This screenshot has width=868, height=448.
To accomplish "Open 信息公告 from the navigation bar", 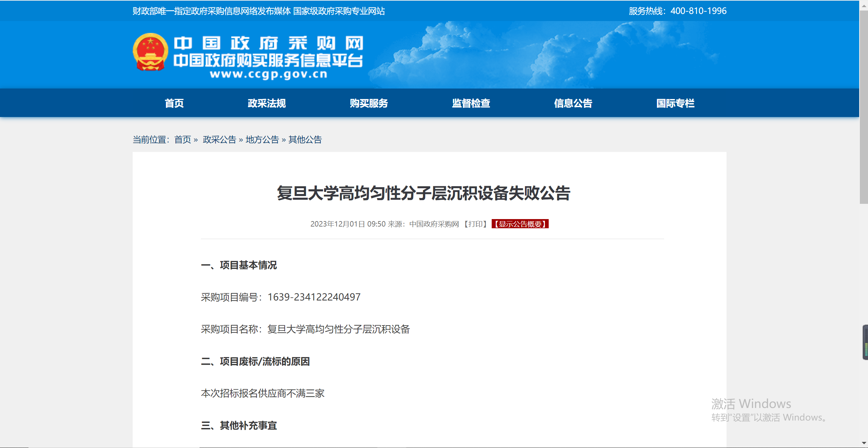I will point(573,103).
